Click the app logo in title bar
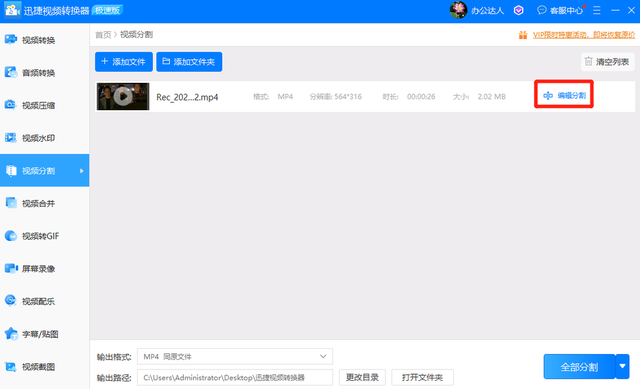Viewport: 640px width, 389px height. click(x=12, y=10)
